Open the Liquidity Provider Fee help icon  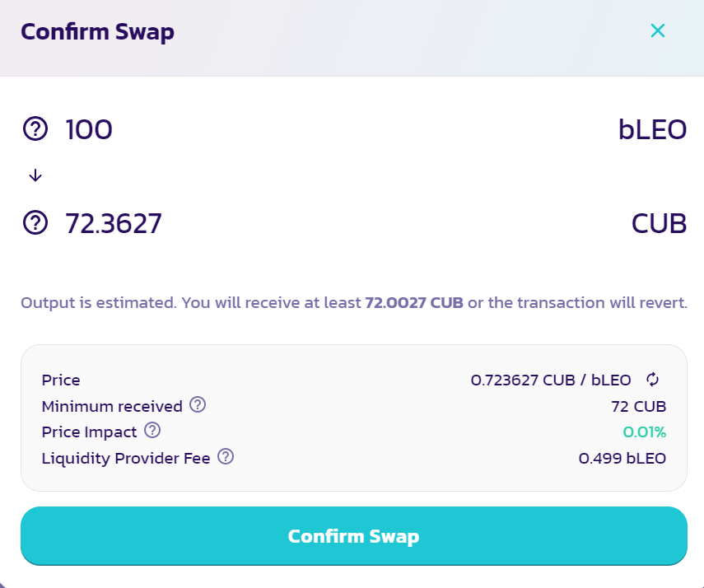click(x=226, y=456)
